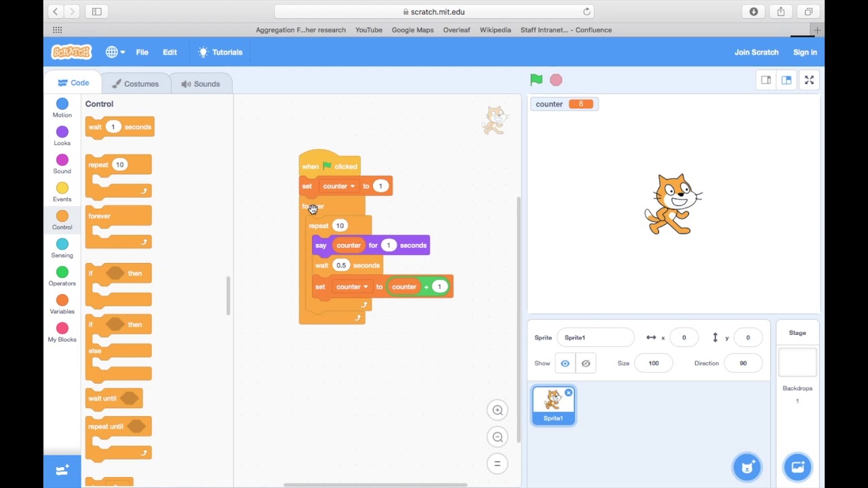The image size is (868, 488).
Task: Open Safari downloads
Action: click(753, 12)
